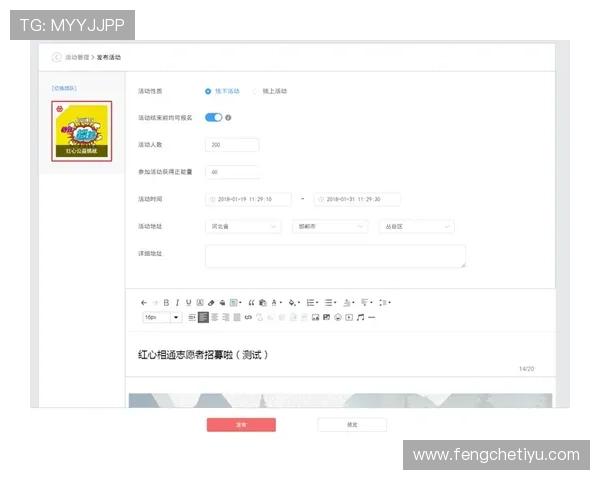Open the paint-bucket background color picker
This screenshot has width=600, height=480.
coord(294,303)
